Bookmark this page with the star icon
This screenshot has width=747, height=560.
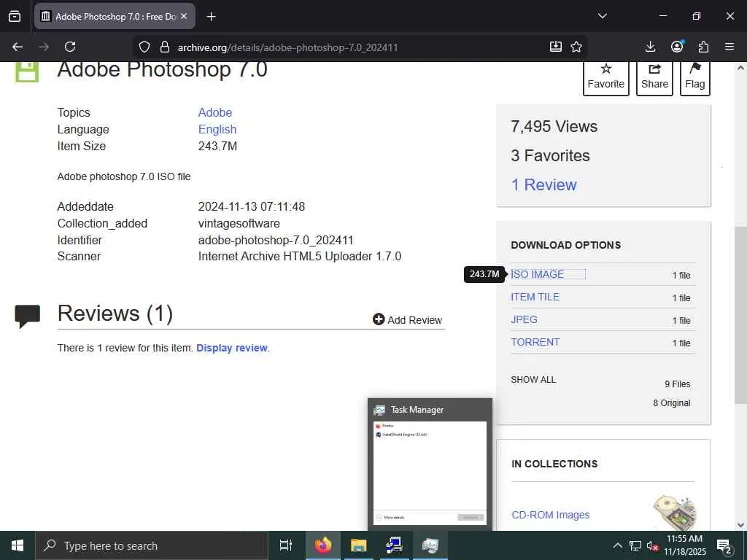[x=576, y=47]
